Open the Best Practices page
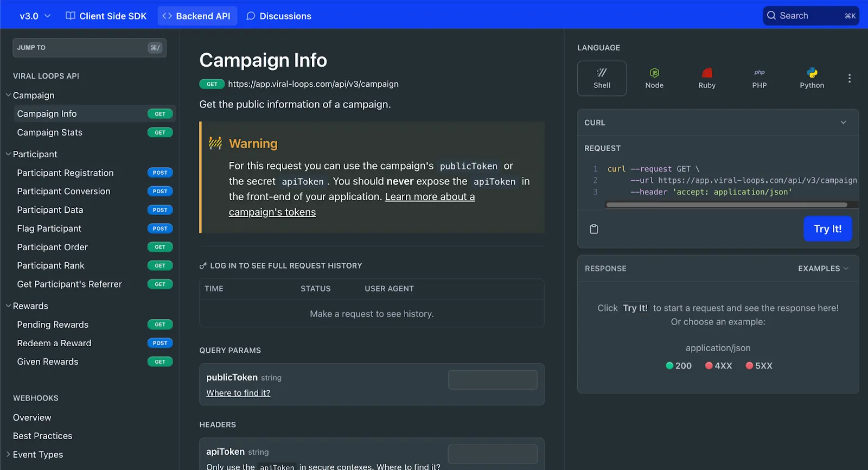868x470 pixels. click(42, 436)
